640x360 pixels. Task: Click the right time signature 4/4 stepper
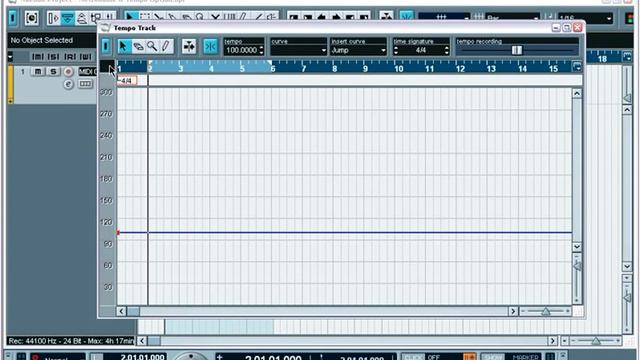(x=447, y=51)
